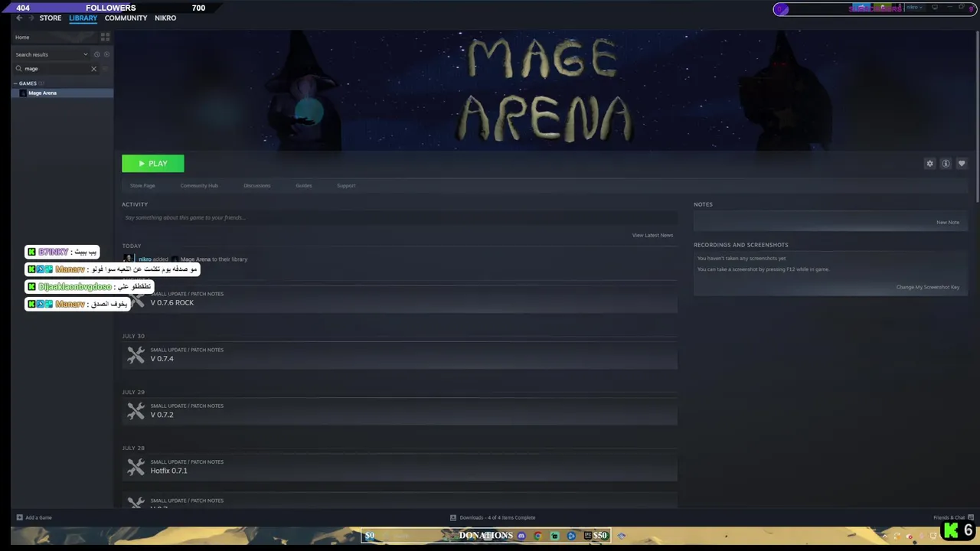Open Guides link
The height and width of the screenshot is (551, 980).
(304, 185)
